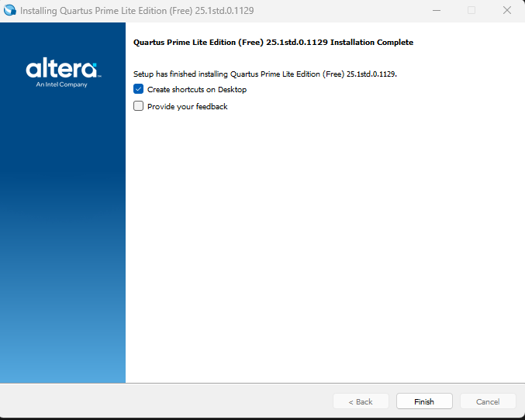The width and height of the screenshot is (525, 420).
Task: Uncheck Create shortcuts on Desktop checkbox
Action: (x=138, y=89)
